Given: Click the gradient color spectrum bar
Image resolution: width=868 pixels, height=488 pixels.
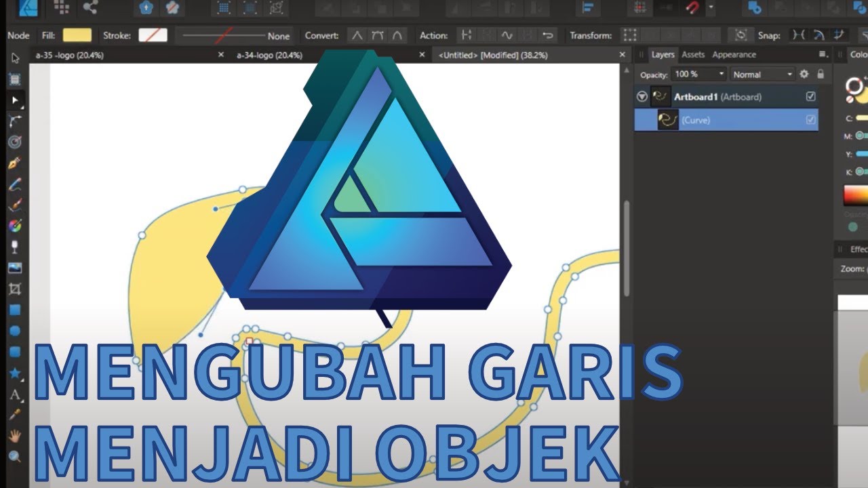Looking at the screenshot, I should pos(855,196).
